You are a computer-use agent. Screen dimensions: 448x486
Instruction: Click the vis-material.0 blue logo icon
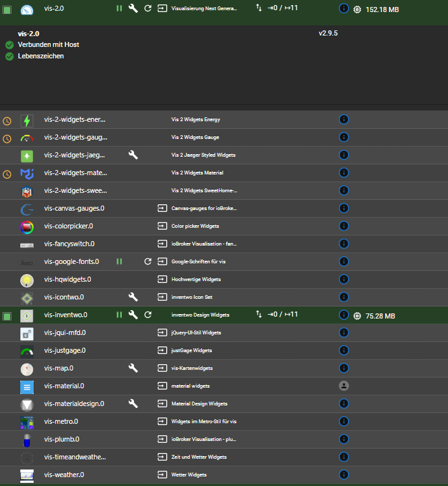coord(27,387)
